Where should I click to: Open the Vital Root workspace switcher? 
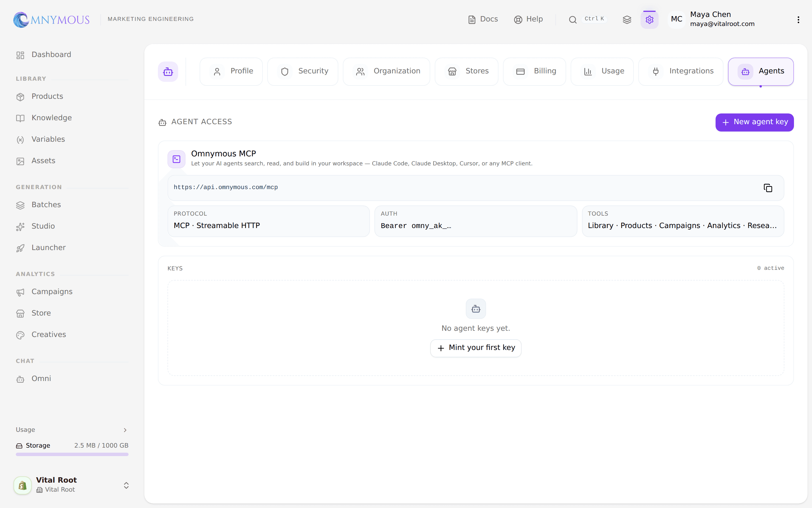click(72, 485)
